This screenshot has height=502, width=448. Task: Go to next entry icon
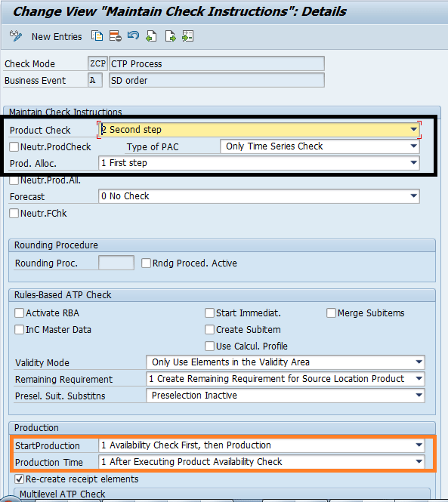170,36
